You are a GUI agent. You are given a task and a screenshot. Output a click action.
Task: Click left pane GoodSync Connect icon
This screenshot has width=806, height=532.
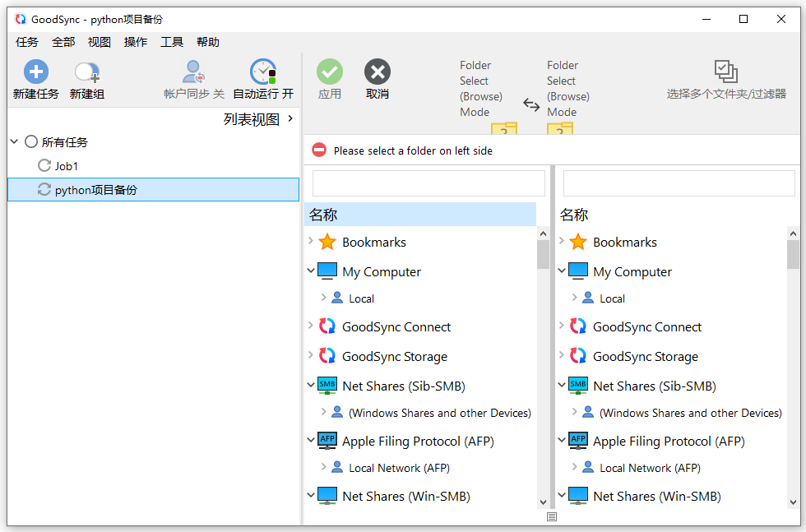(327, 326)
